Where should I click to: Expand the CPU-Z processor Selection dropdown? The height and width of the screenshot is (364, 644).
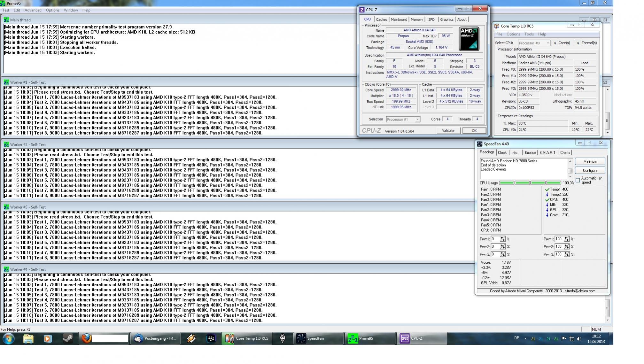(x=417, y=119)
